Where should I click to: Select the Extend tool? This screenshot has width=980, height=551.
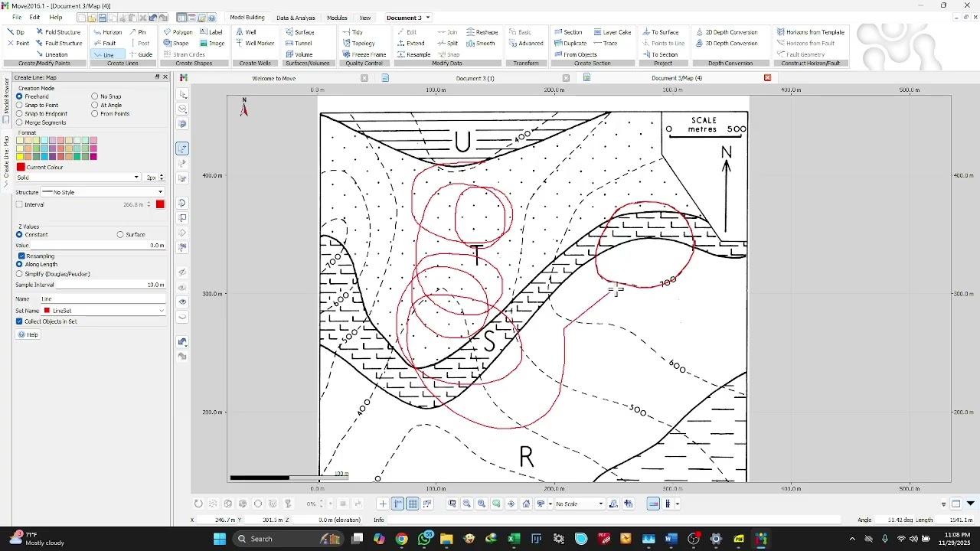pyautogui.click(x=410, y=44)
